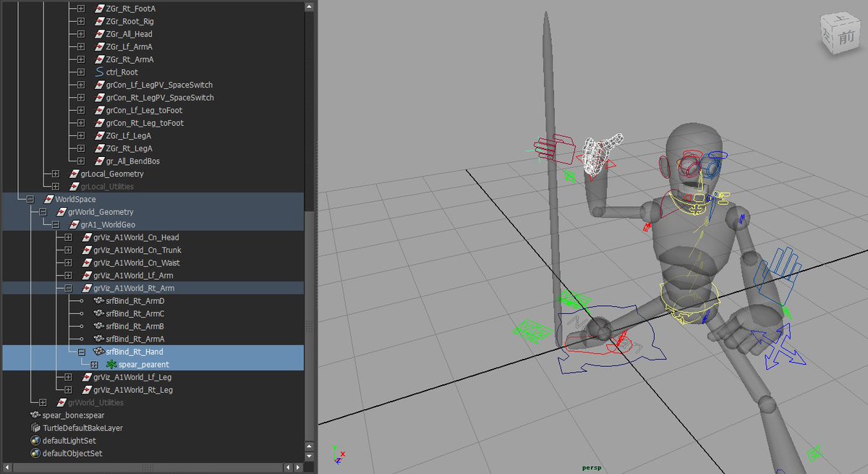868x474 pixels.
Task: Click the gr_All_BendBos group icon
Action: click(100, 161)
